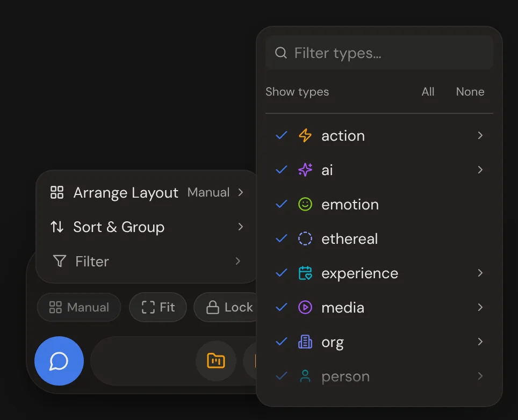
Task: Click the Arrange Layout grid icon
Action: [x=57, y=192]
